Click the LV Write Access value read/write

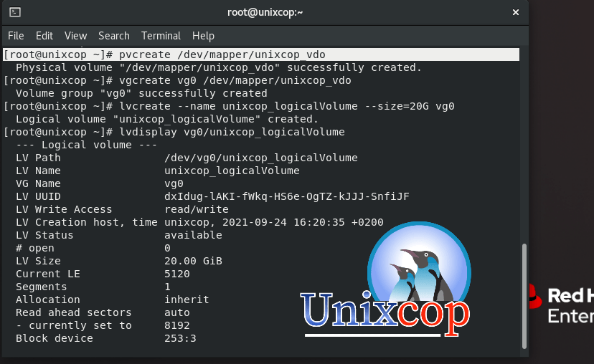tap(197, 210)
